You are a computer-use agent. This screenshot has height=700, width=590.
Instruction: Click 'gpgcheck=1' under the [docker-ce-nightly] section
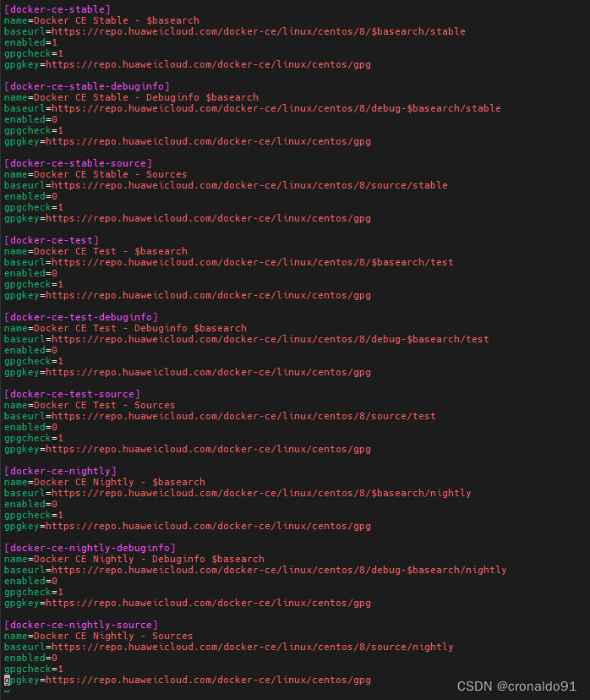34,515
